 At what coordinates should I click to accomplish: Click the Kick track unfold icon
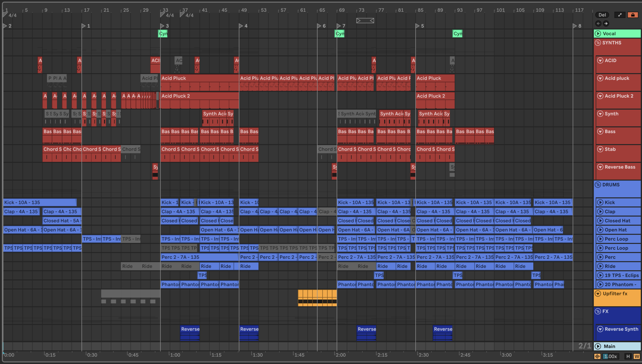click(600, 203)
